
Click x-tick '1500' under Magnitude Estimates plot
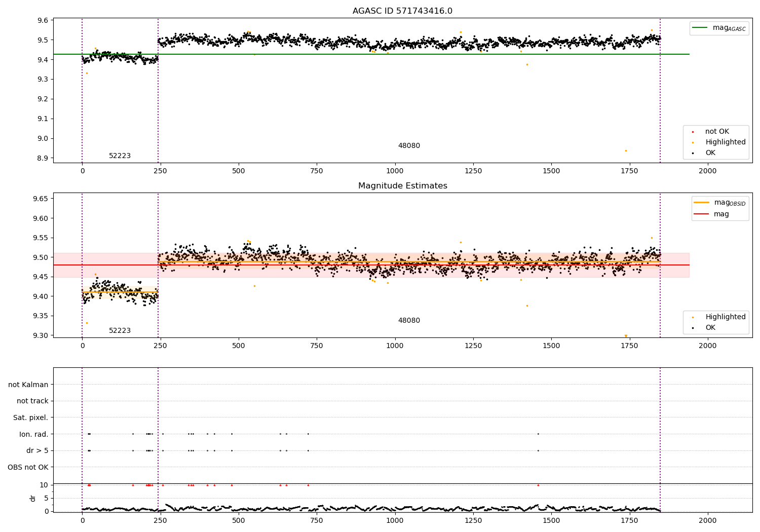click(x=551, y=346)
